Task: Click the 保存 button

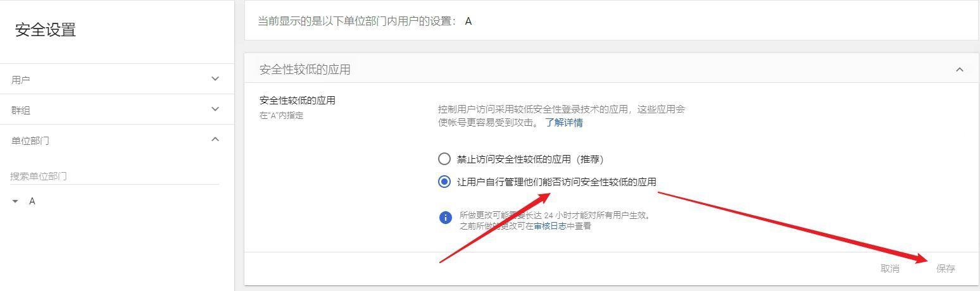Action: pos(946,269)
